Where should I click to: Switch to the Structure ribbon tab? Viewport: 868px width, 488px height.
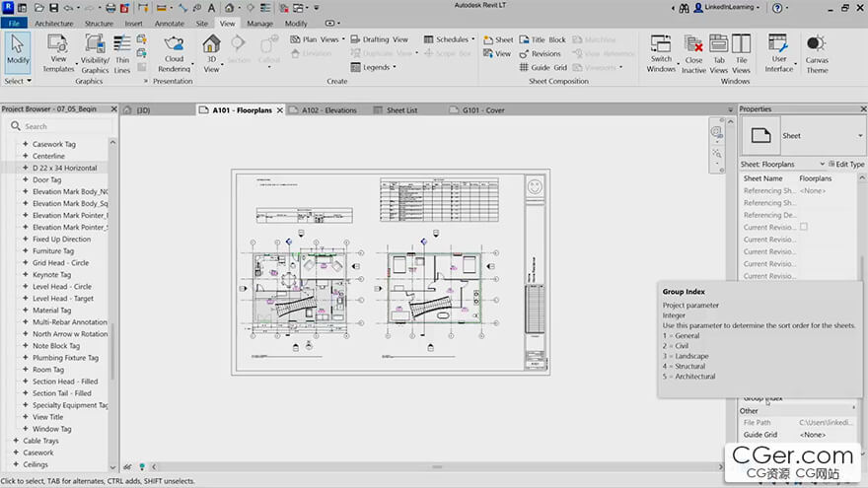99,24
